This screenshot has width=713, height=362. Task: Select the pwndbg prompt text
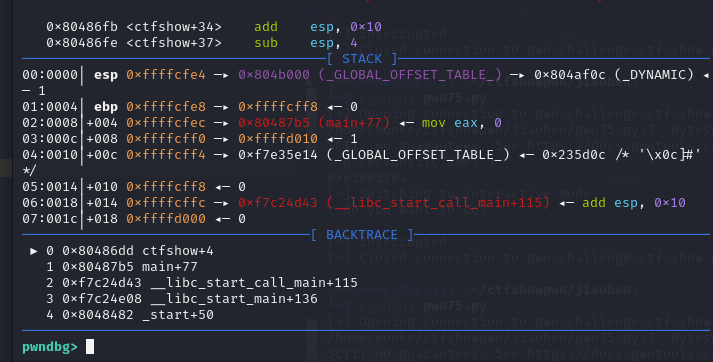coord(50,347)
